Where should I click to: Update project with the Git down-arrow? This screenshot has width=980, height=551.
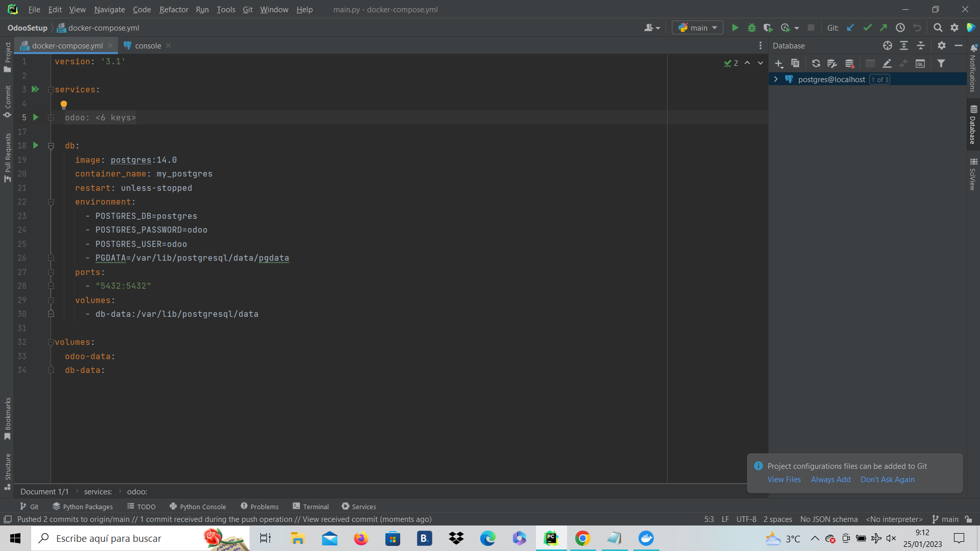pyautogui.click(x=850, y=28)
